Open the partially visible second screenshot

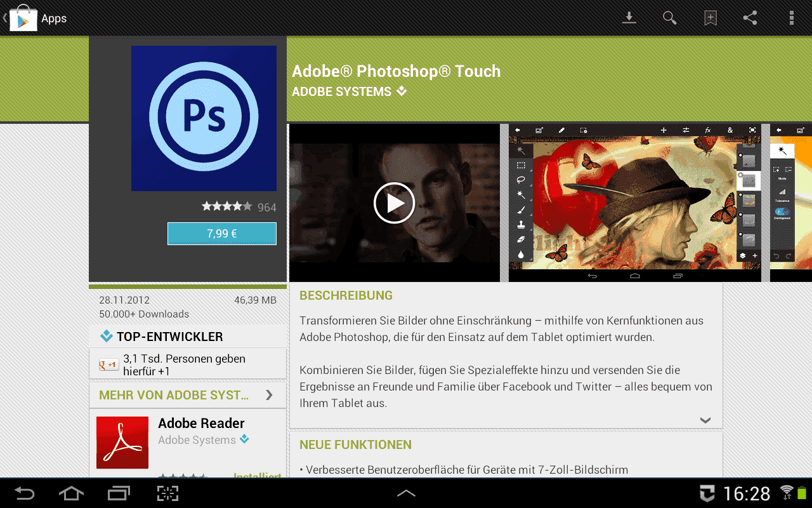coord(791,203)
